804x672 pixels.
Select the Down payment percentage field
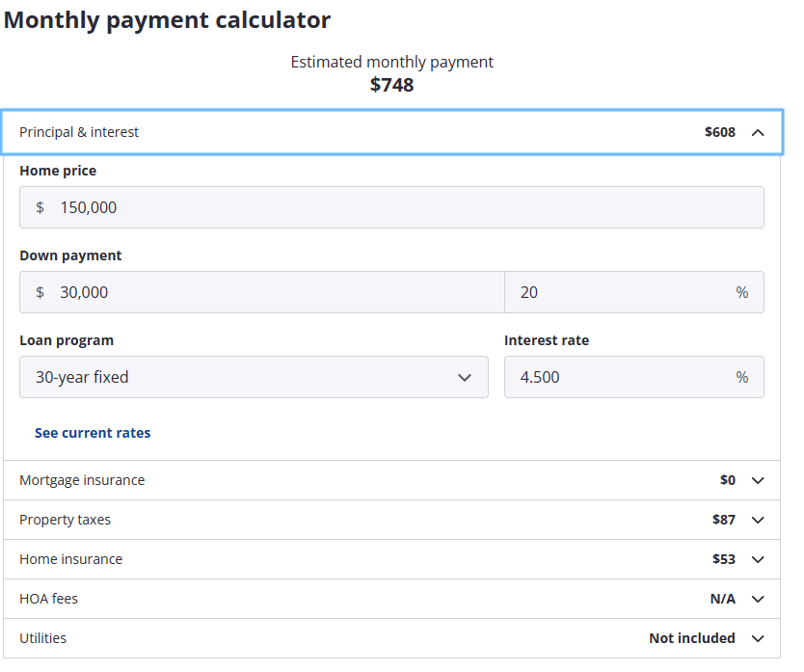tap(617, 292)
